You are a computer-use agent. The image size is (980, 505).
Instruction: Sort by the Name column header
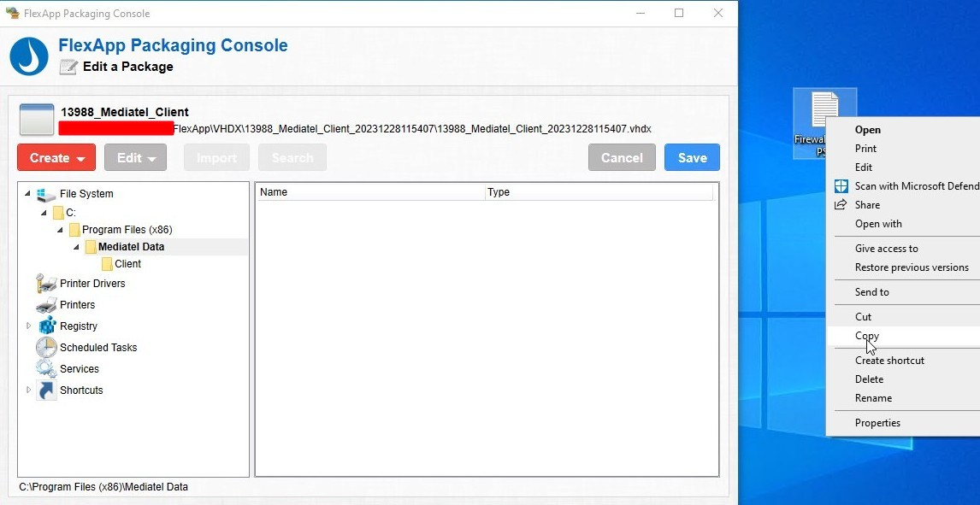(370, 192)
